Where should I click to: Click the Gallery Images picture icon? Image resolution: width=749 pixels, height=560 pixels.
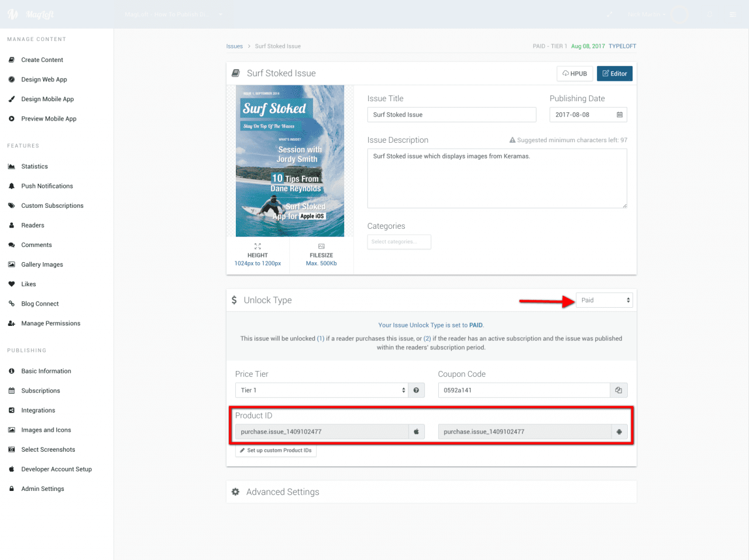click(12, 264)
